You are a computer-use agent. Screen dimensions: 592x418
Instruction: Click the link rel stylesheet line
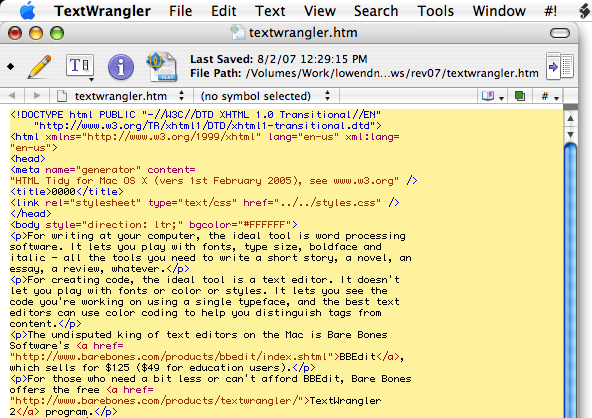tap(205, 202)
